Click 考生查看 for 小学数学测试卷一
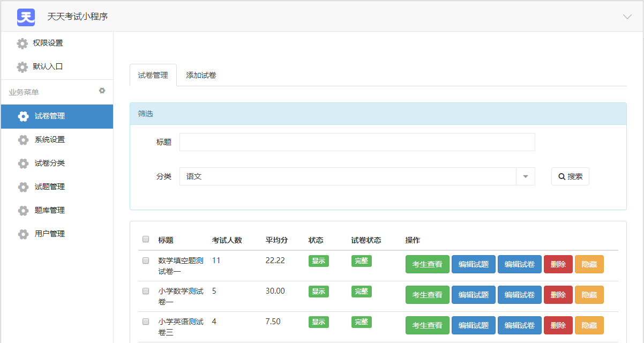This screenshot has width=644, height=343. (428, 295)
